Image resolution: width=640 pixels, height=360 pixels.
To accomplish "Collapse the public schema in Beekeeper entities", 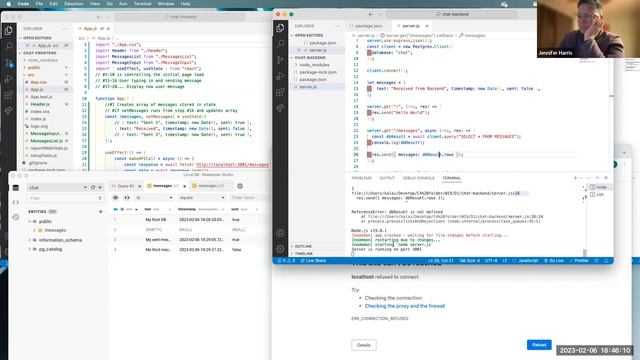I will tap(30, 221).
